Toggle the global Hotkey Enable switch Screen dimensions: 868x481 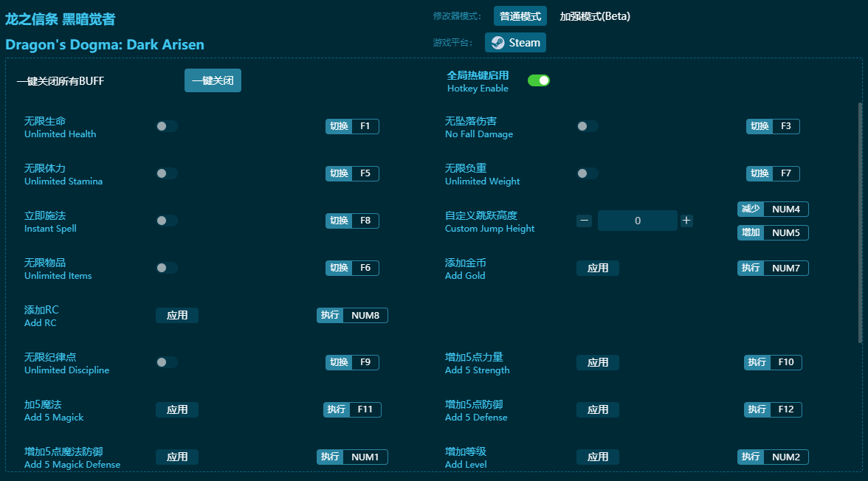pyautogui.click(x=538, y=81)
